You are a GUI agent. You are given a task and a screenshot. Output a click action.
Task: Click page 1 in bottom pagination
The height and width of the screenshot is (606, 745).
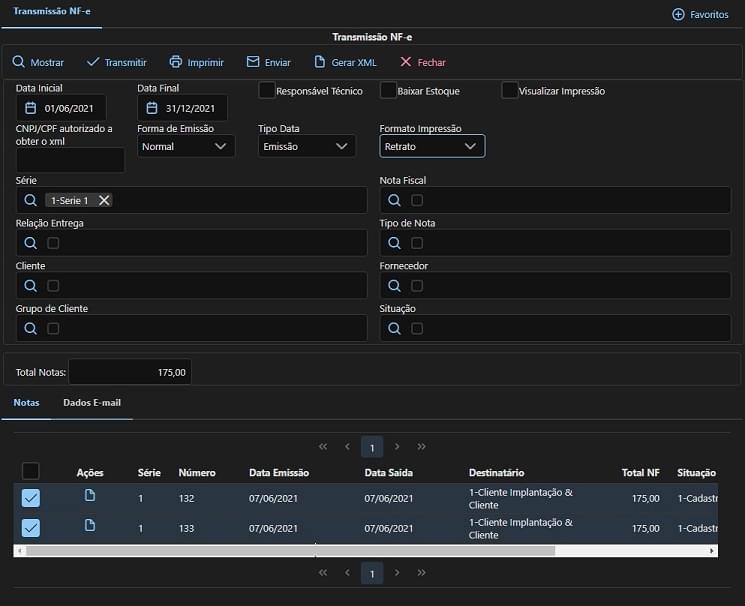pyautogui.click(x=372, y=573)
